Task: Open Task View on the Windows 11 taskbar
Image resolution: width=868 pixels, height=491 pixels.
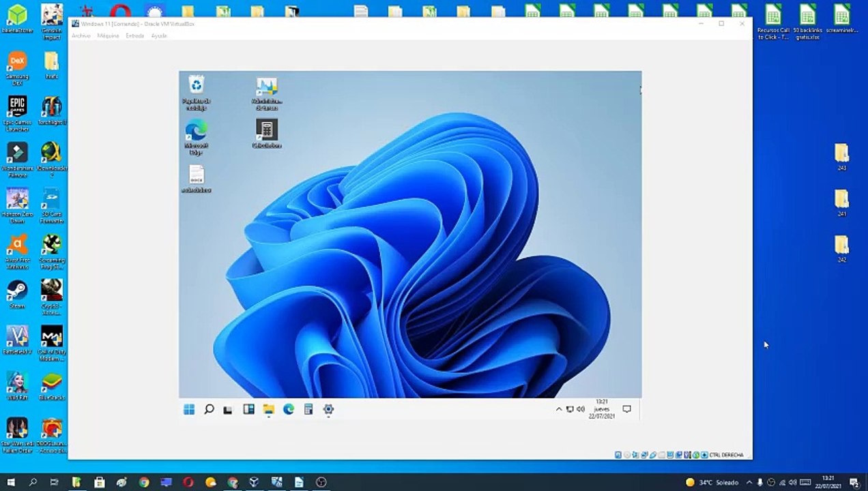Action: [228, 409]
